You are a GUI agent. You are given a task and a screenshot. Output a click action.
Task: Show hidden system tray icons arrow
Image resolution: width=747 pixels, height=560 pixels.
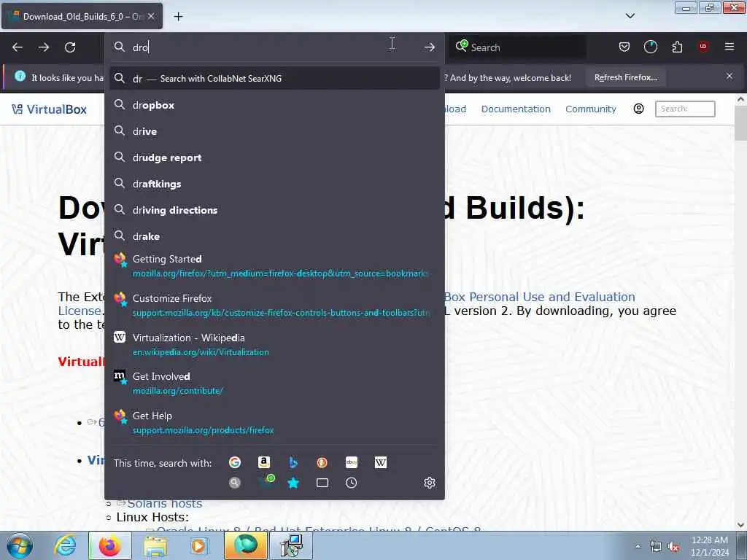pyautogui.click(x=638, y=546)
